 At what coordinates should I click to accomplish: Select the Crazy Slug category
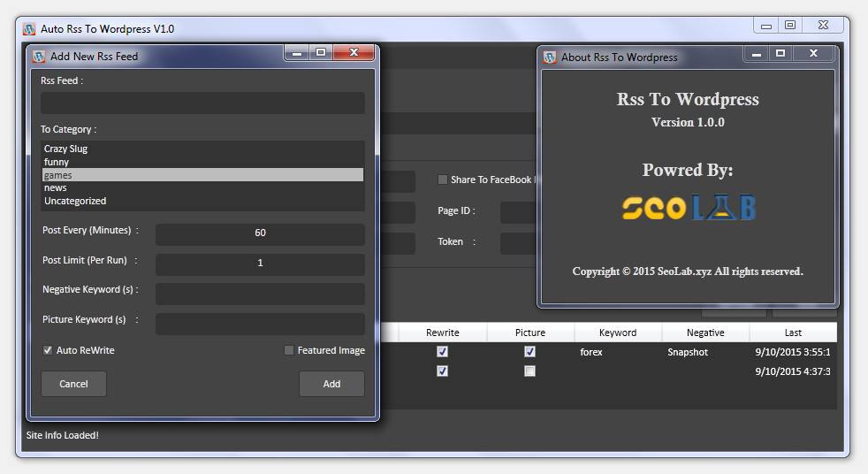tap(202, 149)
